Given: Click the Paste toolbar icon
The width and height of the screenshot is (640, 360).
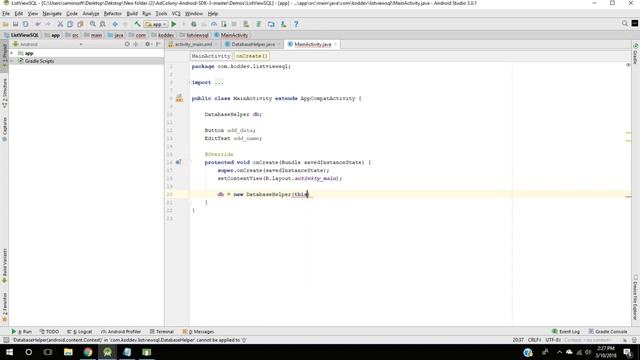Looking at the screenshot, I should coord(80,24).
